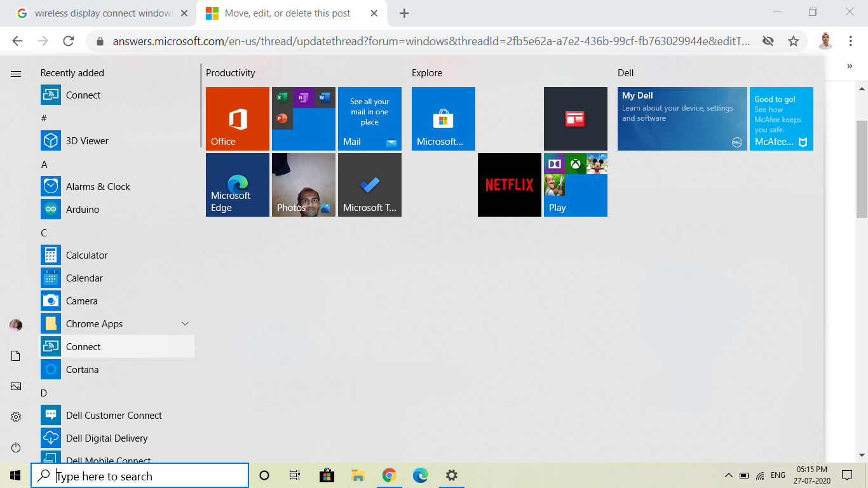This screenshot has width=868, height=488.
Task: Click the # group header
Action: point(44,118)
